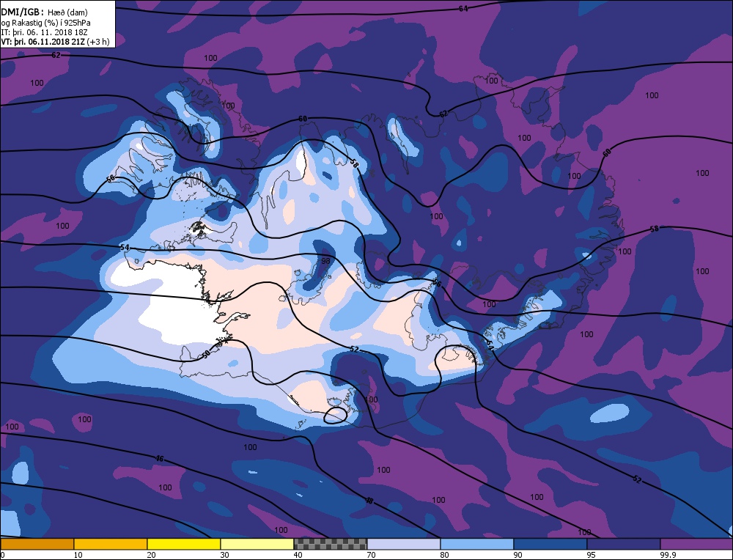
Task: Click the 'DMI/IGB: Hæð (dam)' title line
Action: tap(45, 12)
